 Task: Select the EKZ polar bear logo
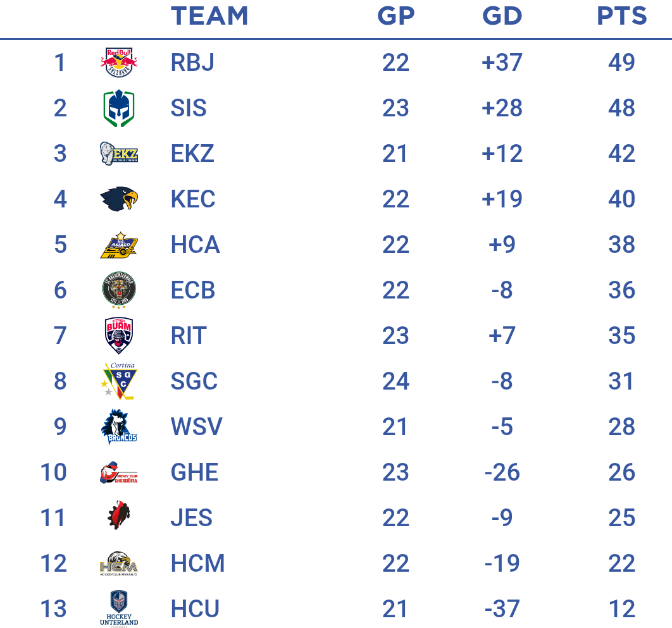point(119,153)
